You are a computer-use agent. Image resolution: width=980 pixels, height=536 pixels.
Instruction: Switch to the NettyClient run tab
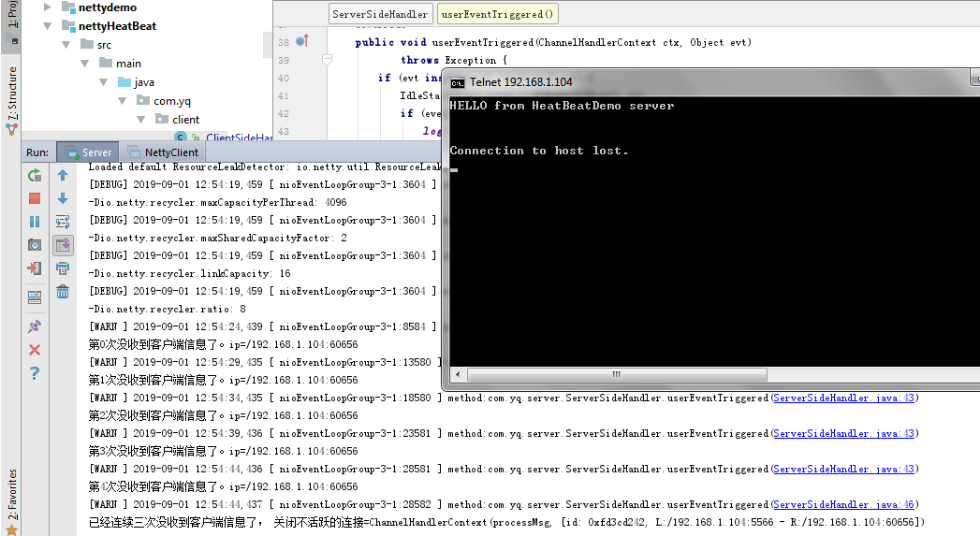coord(163,152)
